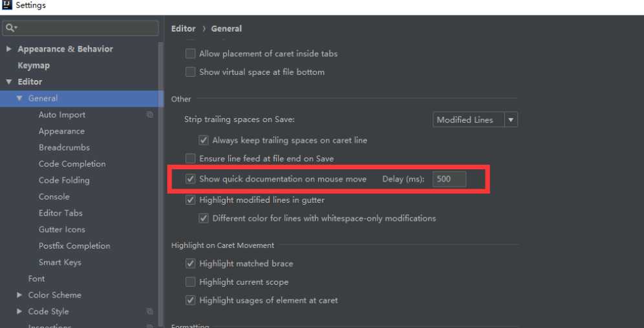Expand the Color Scheme node
The image size is (644, 328).
coord(19,295)
